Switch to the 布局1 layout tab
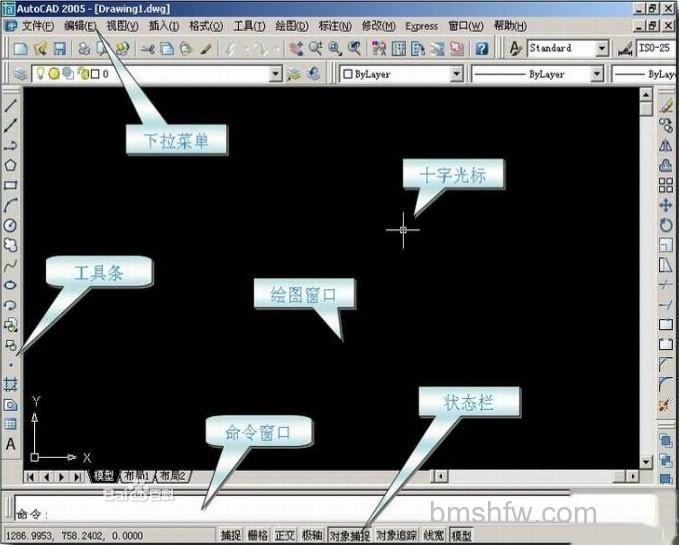 point(137,476)
